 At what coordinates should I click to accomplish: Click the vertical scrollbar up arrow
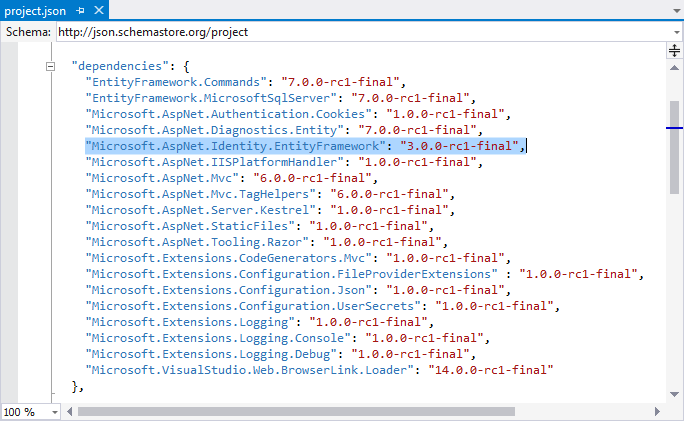click(674, 68)
